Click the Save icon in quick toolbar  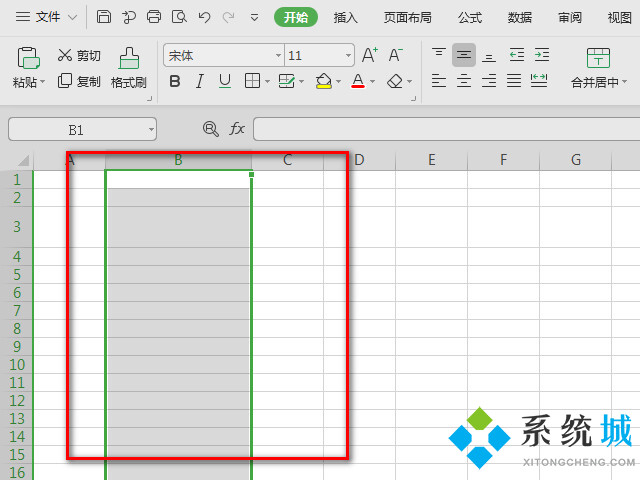click(104, 17)
